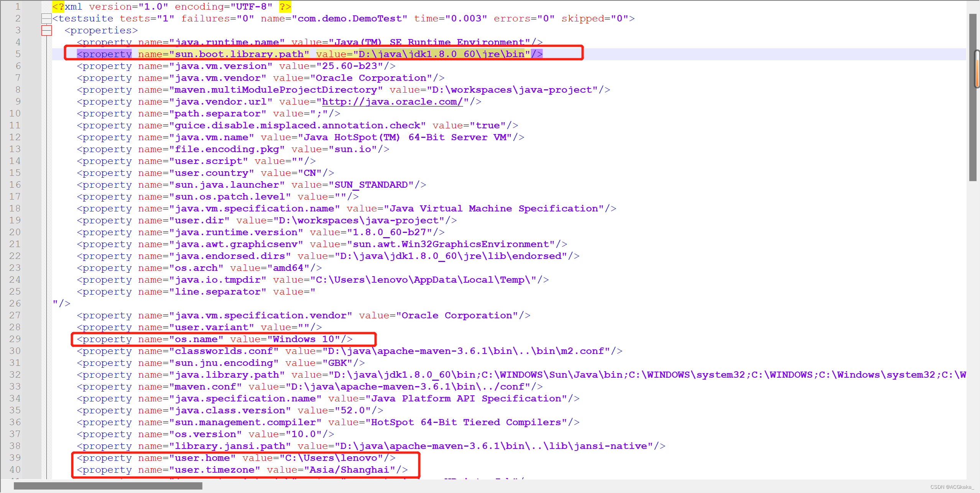This screenshot has width=980, height=493.
Task: Click line number 29 in the margin
Action: click(x=15, y=339)
